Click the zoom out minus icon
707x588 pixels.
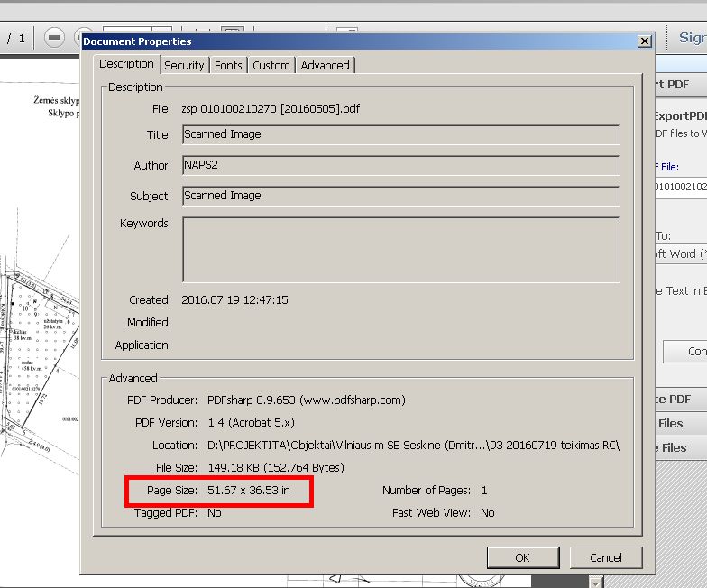(x=54, y=38)
